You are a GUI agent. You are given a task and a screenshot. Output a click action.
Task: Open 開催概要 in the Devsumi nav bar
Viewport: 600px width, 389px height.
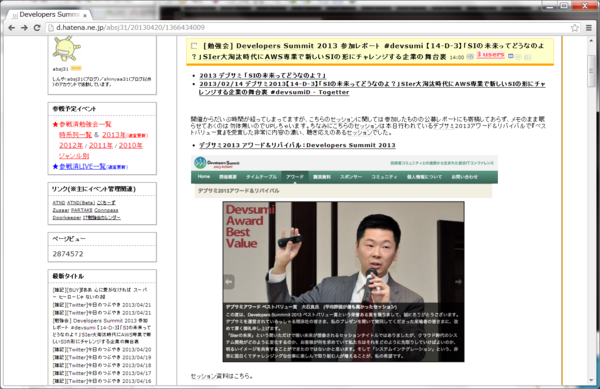click(228, 177)
